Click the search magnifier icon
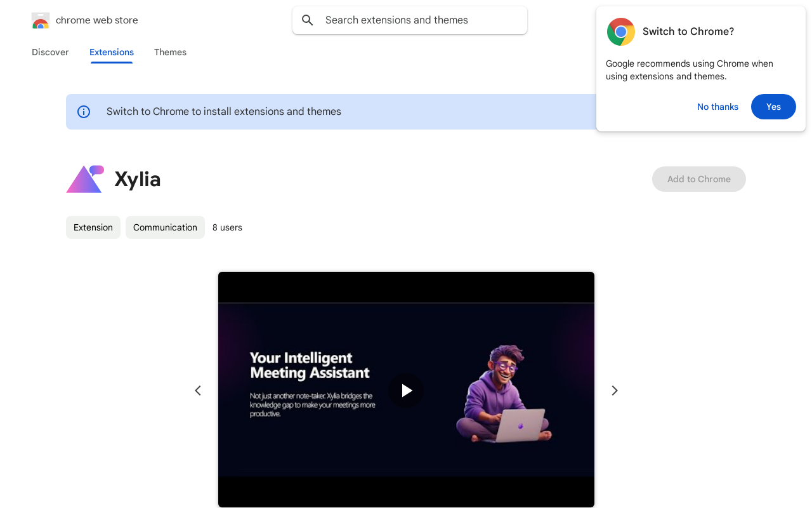Viewport: 812px width, 508px height. tap(308, 20)
